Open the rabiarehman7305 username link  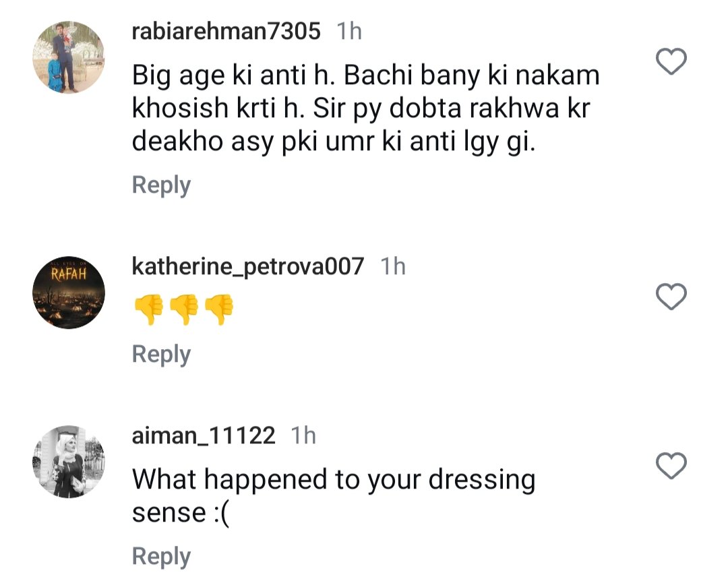click(226, 31)
